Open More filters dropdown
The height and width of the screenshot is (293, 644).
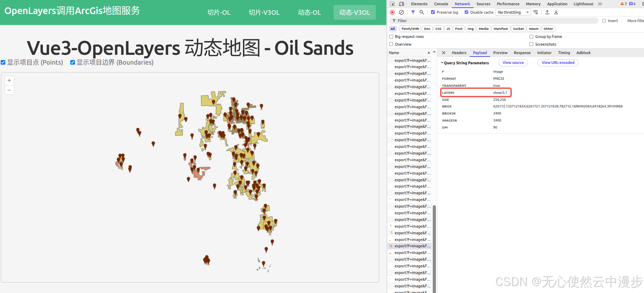(636, 21)
